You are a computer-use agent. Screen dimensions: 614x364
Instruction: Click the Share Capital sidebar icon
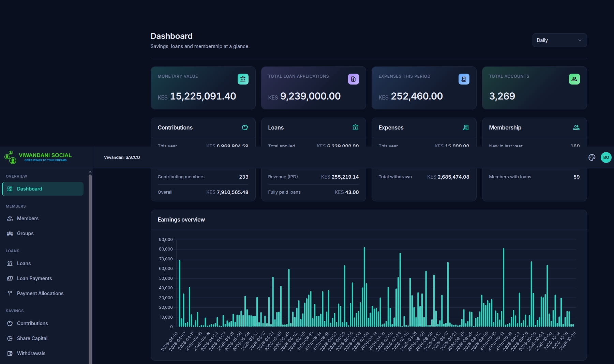(10, 338)
